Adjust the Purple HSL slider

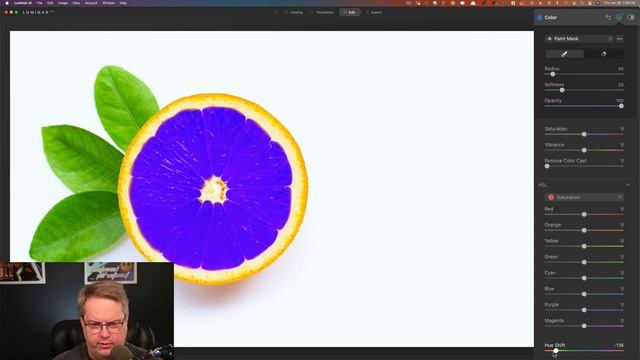click(x=584, y=310)
